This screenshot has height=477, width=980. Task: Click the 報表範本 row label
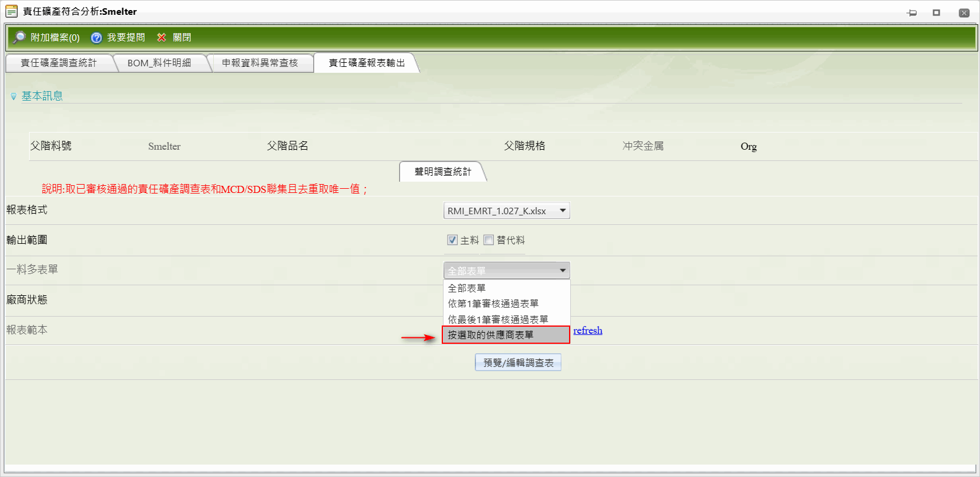pyautogui.click(x=27, y=330)
